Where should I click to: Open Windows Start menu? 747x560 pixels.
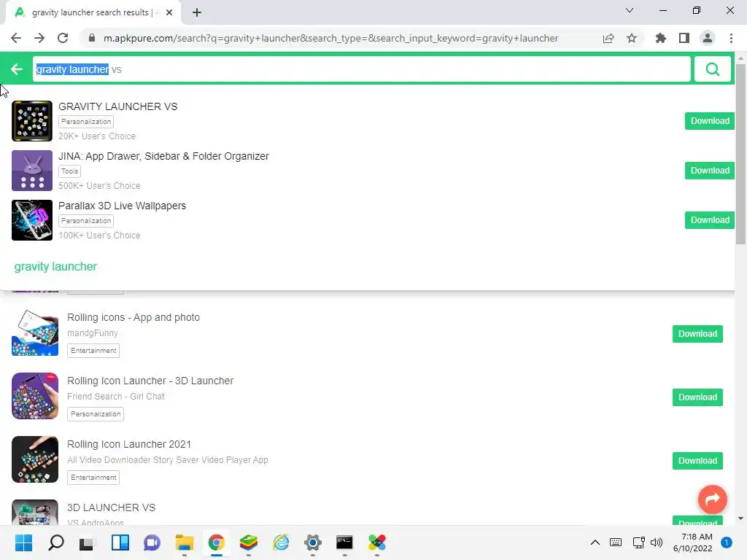[24, 542]
